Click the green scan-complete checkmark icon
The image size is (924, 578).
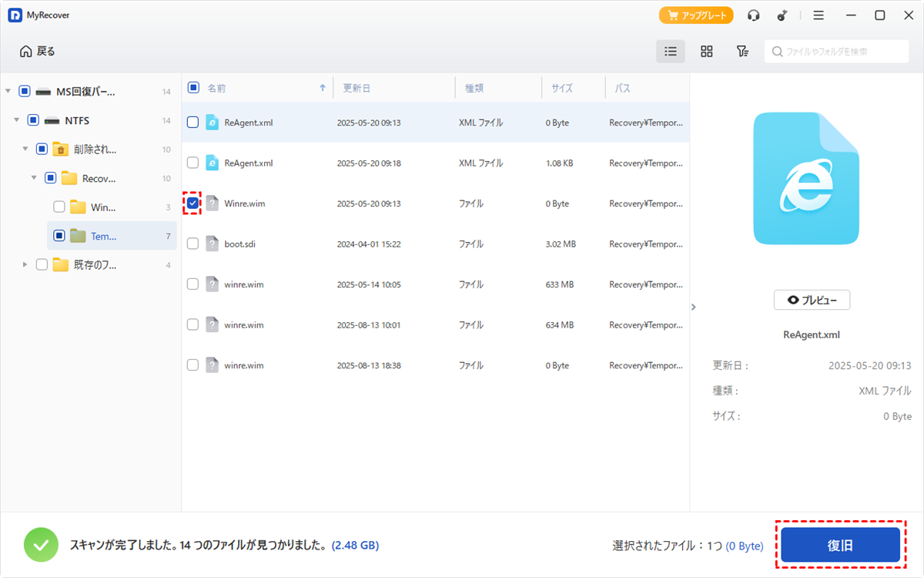tap(42, 545)
